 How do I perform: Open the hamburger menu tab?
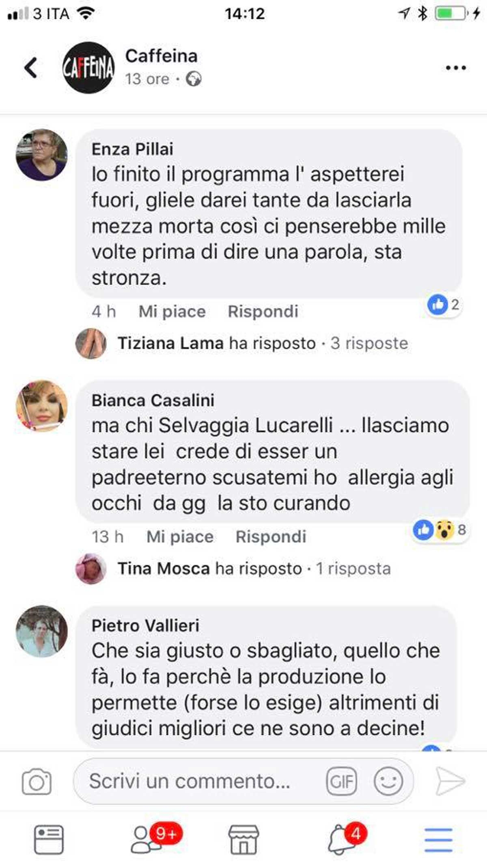(x=438, y=840)
